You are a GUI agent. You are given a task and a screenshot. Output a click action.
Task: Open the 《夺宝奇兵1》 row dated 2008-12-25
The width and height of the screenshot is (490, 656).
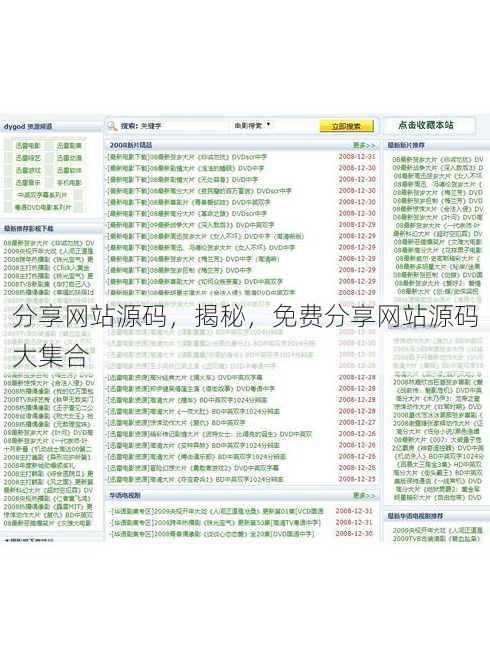click(x=195, y=479)
